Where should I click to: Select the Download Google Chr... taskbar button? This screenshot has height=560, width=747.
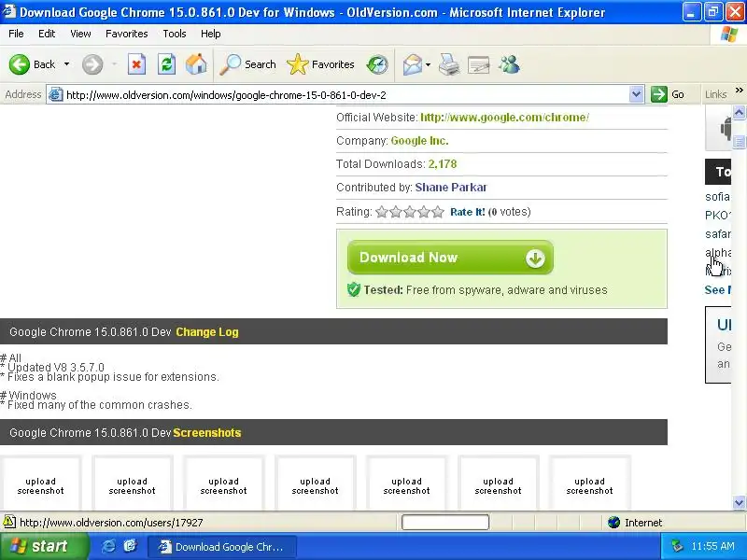pyautogui.click(x=222, y=547)
